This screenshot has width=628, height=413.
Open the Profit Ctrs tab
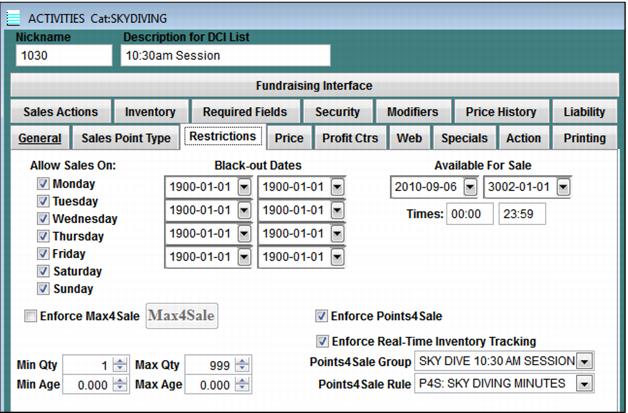[x=350, y=138]
